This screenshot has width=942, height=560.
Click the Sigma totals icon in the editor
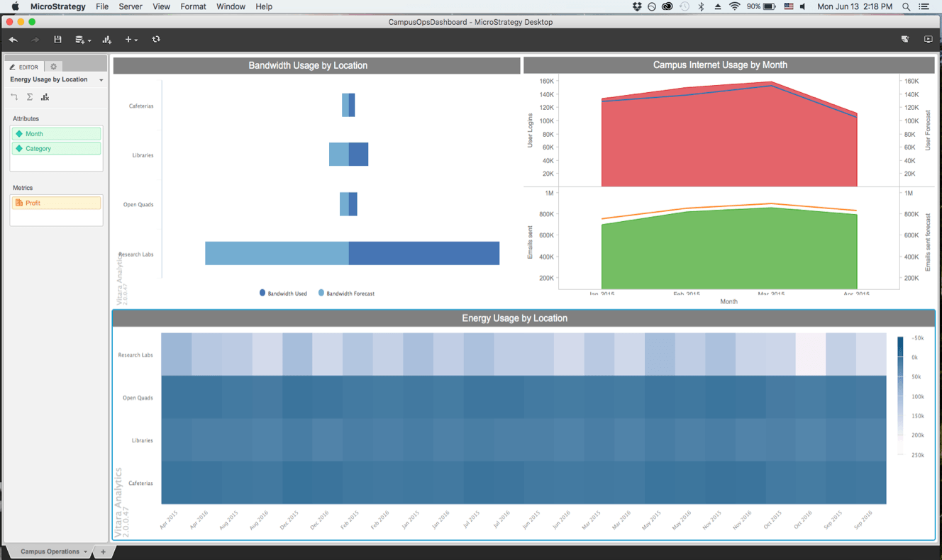pos(30,97)
